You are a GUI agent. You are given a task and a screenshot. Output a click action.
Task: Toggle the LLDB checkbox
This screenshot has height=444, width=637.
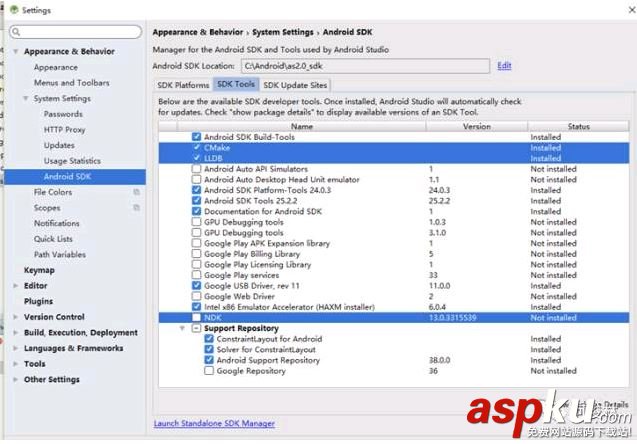(197, 158)
